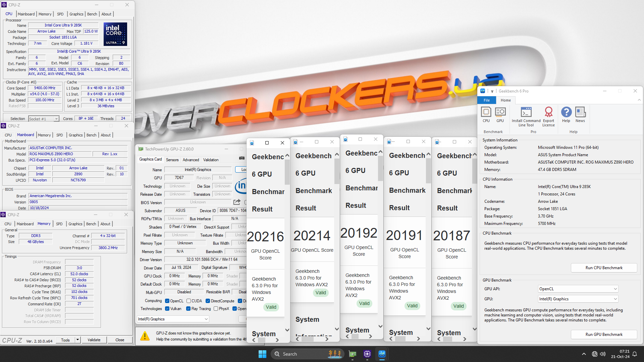Click the TechPowerUp GPU-Z taskbar icon
This screenshot has width=644, height=362.
pyautogui.click(x=353, y=354)
